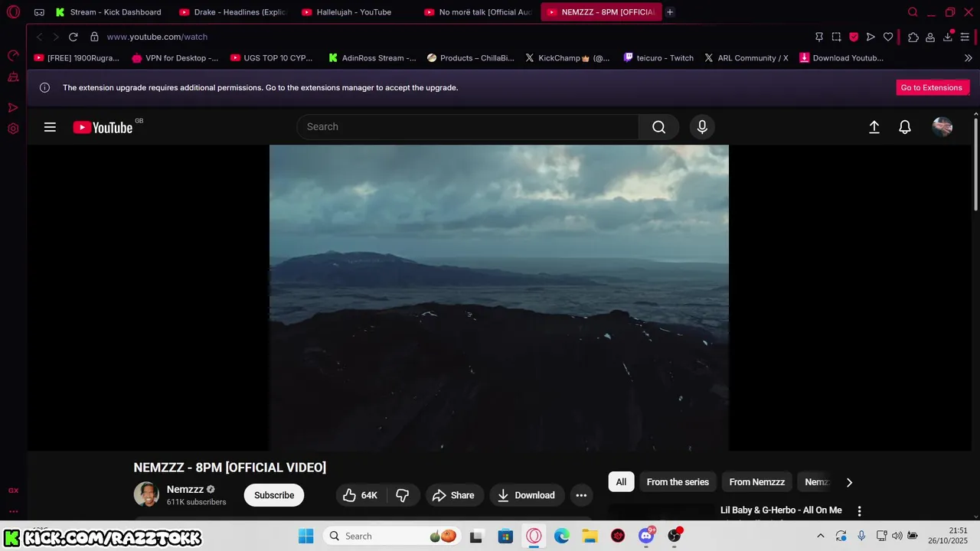Click the YouTube search magnifier button

click(658, 127)
